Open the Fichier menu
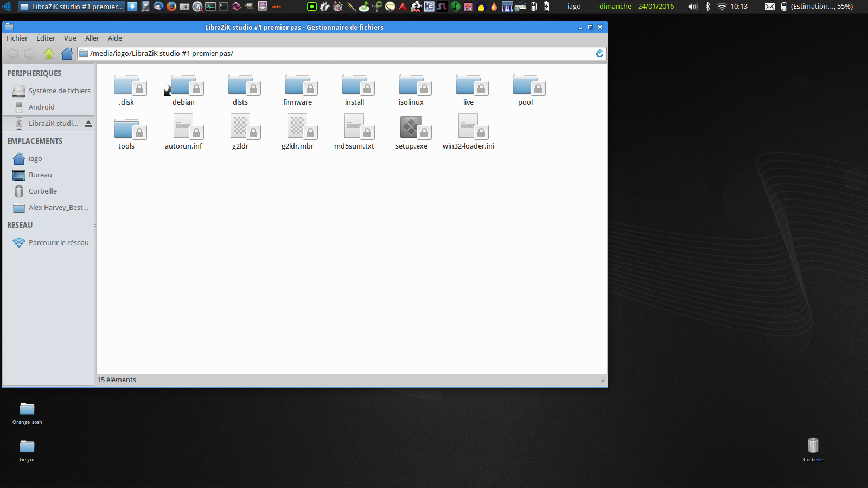The width and height of the screenshot is (868, 488). [x=17, y=38]
